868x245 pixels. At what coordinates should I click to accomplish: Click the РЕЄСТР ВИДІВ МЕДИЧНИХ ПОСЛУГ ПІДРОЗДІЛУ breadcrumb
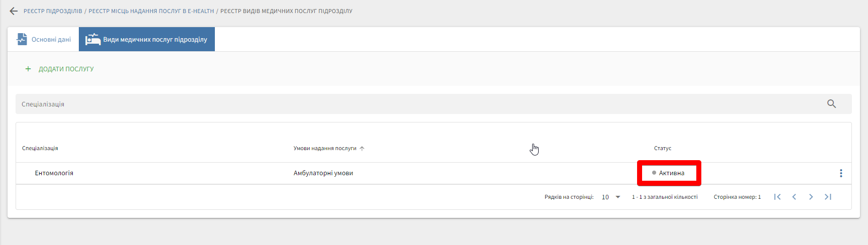coord(286,11)
